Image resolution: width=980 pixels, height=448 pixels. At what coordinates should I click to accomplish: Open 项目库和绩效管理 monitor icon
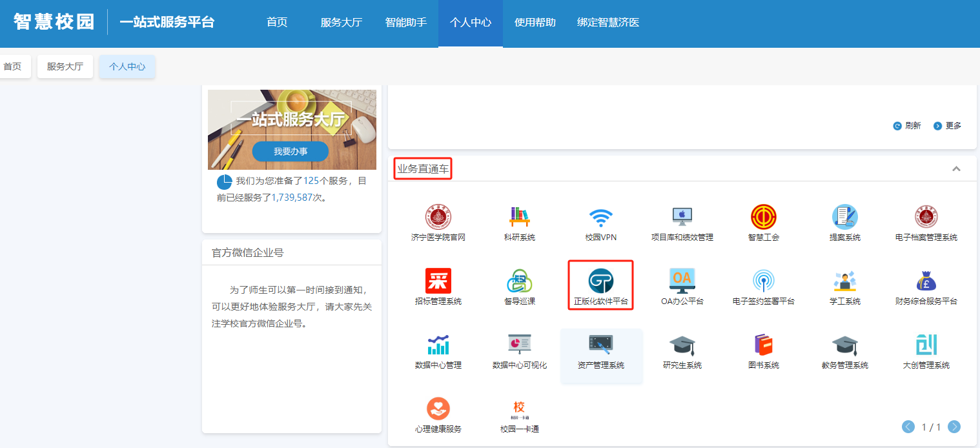point(682,217)
